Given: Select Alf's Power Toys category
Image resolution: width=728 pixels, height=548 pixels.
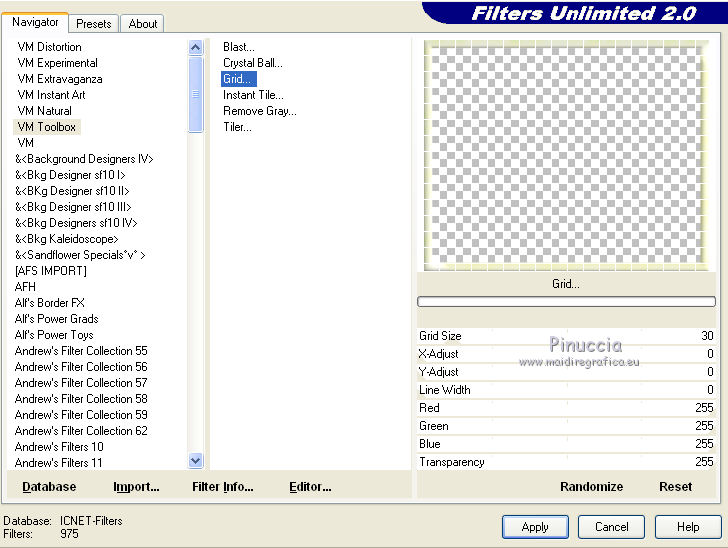Looking at the screenshot, I should coord(54,335).
